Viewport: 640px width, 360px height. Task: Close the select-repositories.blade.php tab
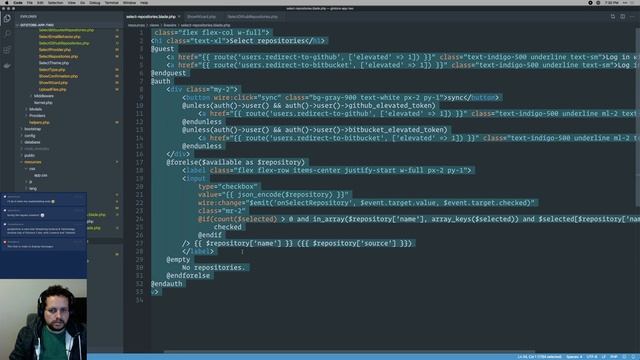tap(179, 17)
